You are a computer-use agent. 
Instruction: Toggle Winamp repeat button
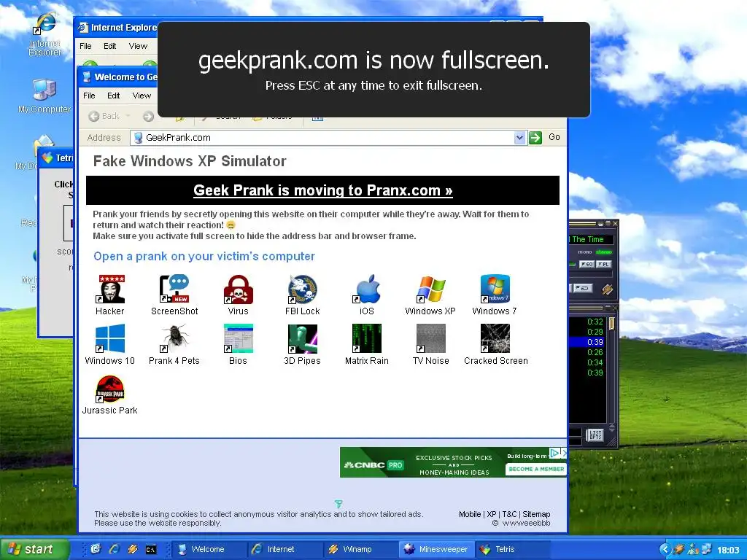581,288
